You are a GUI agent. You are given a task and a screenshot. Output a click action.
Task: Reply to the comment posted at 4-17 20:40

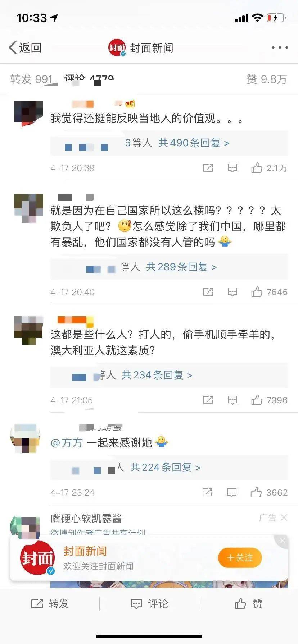click(232, 292)
